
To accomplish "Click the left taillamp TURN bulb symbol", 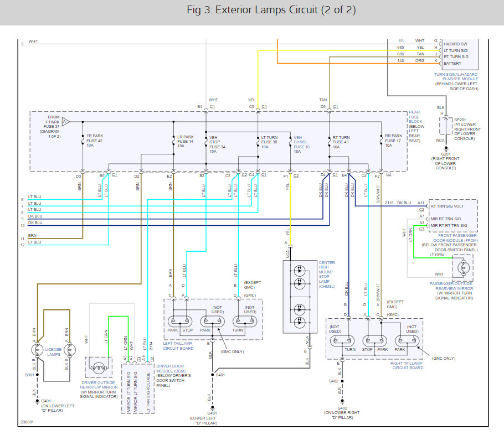I will [245, 322].
